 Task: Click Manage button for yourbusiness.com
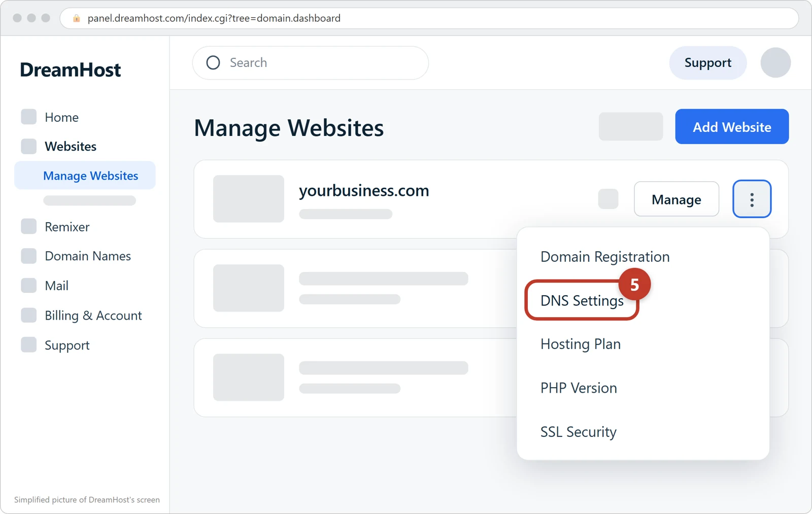click(x=676, y=199)
